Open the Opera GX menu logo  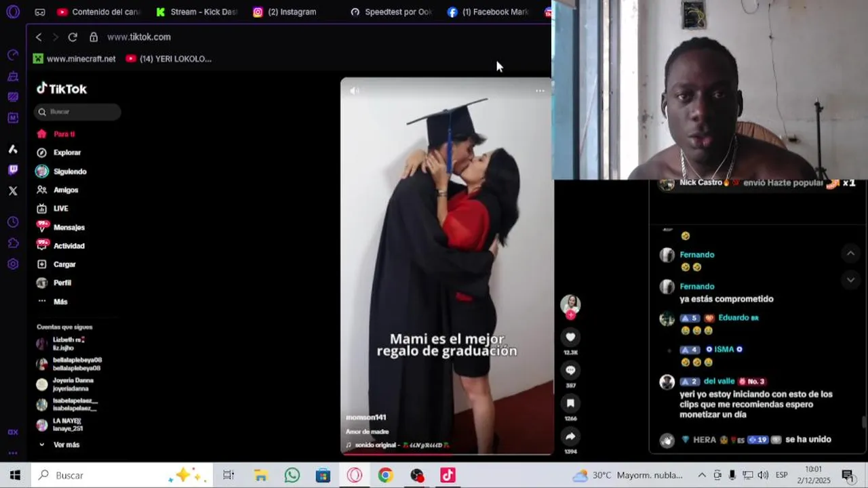tap(13, 12)
